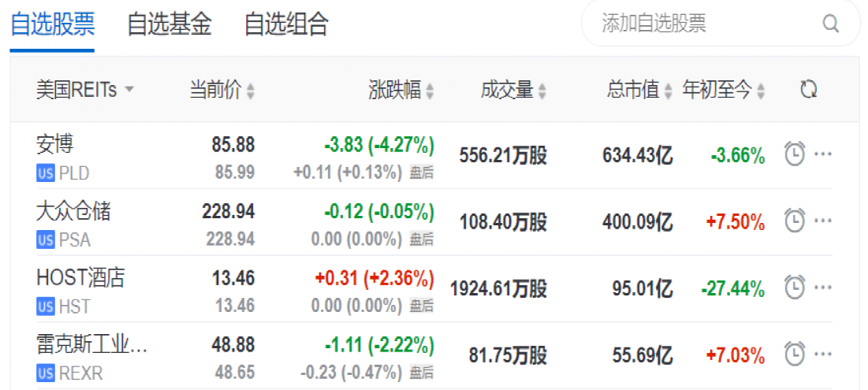Click 雷克斯工业 change -1.11 (-2.22%)

379,345
